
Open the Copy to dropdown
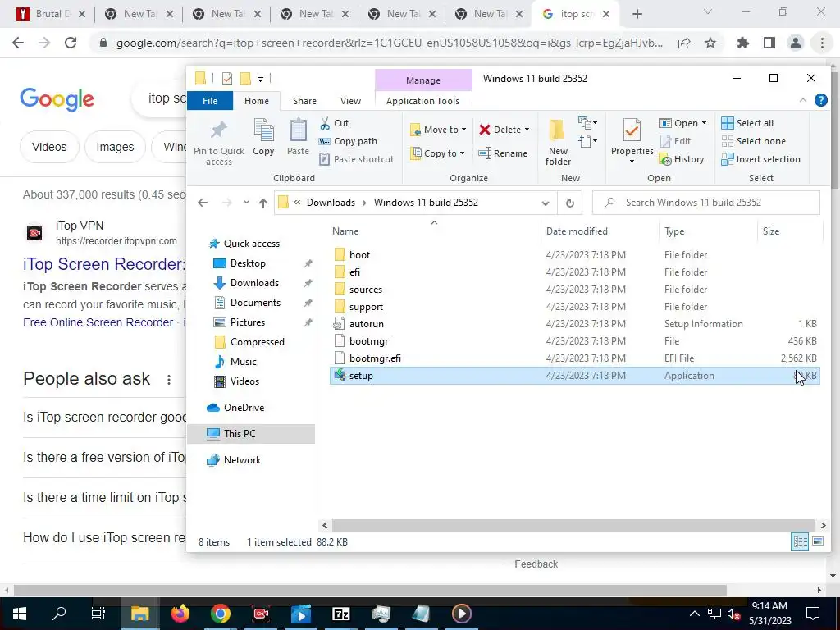(x=438, y=153)
